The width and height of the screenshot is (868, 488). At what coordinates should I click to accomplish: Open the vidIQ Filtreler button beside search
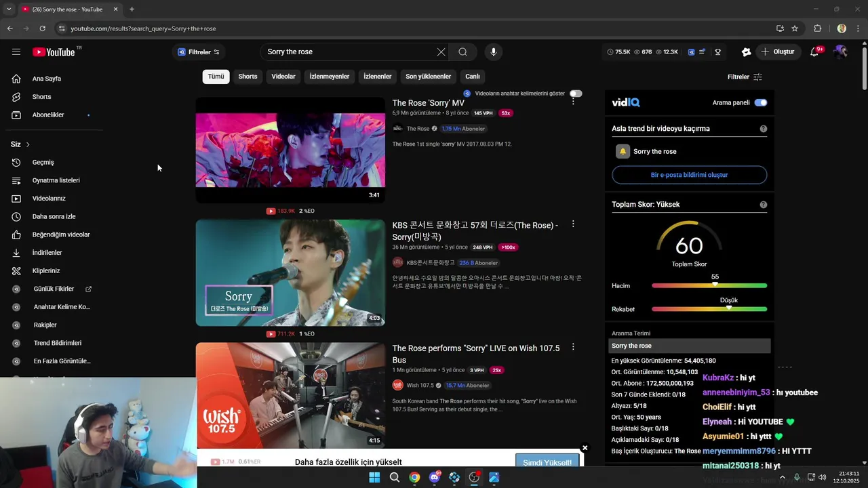click(x=199, y=52)
